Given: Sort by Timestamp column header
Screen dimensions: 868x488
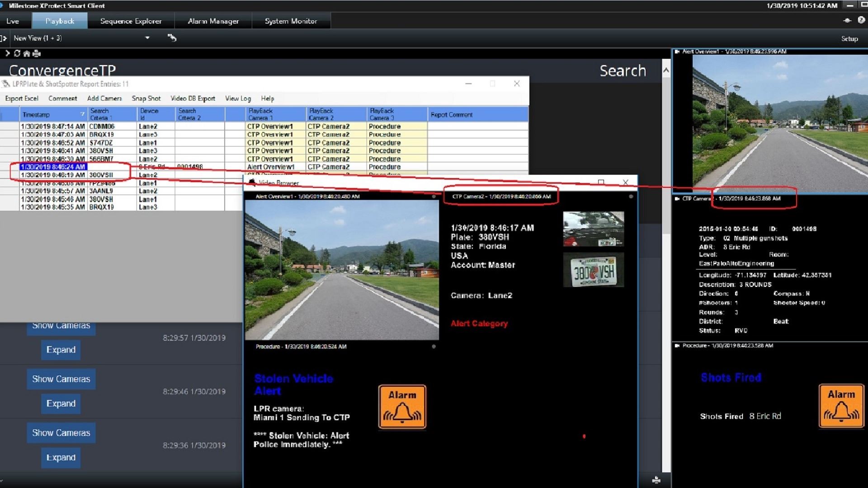Looking at the screenshot, I should click(x=53, y=114).
